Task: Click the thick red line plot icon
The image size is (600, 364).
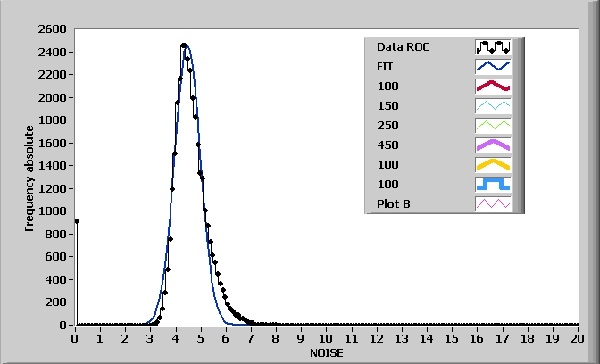Action: click(x=492, y=87)
